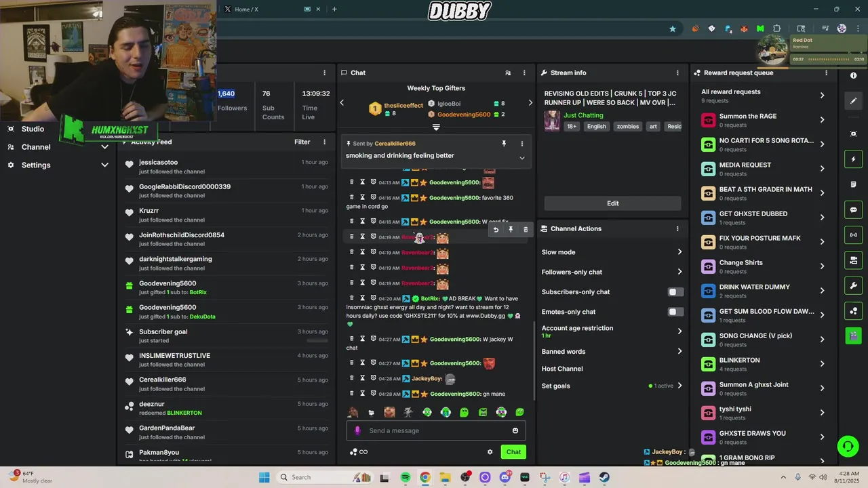Click the green headset support button
Image resolution: width=868 pixels, height=488 pixels.
point(848,446)
